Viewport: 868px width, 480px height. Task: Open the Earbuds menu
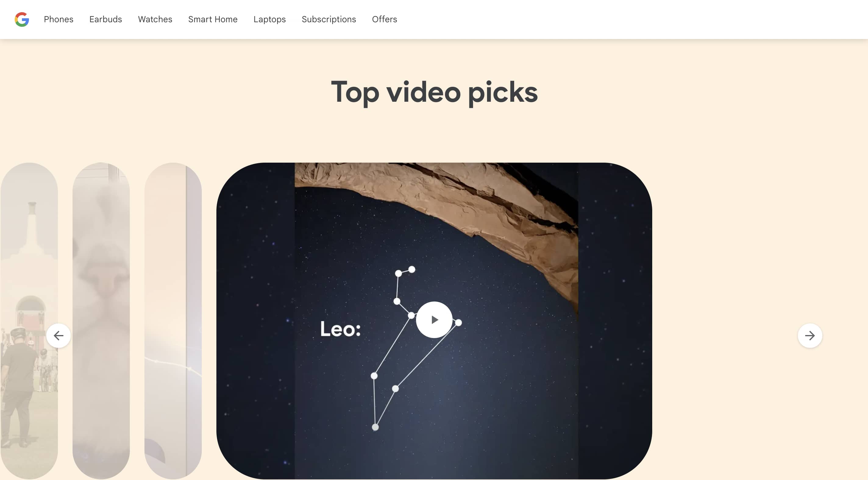click(x=105, y=19)
